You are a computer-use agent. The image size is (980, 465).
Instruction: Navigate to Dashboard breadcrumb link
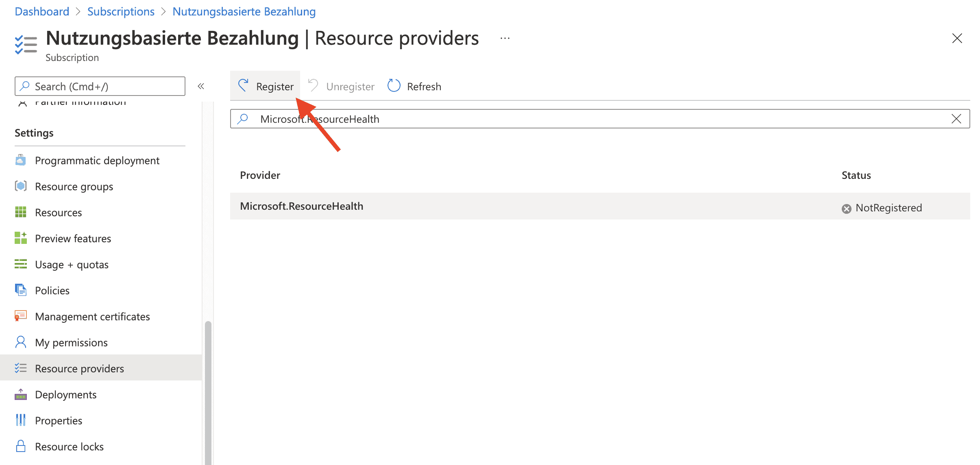pos(42,11)
